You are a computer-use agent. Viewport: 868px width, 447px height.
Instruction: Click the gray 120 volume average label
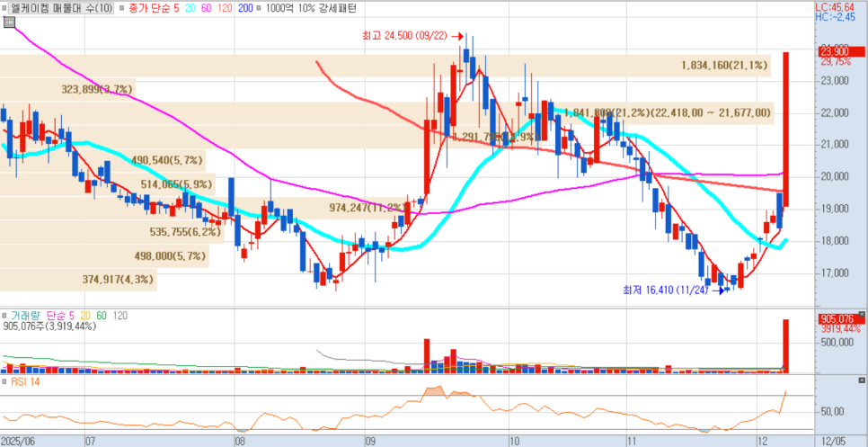(x=120, y=316)
